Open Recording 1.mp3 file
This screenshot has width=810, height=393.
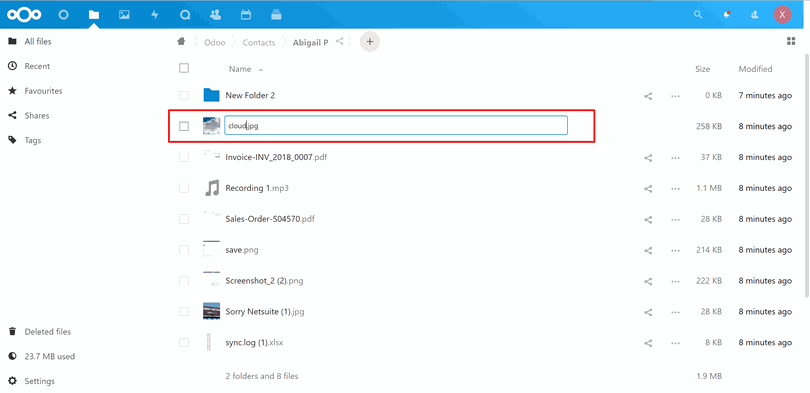point(257,188)
